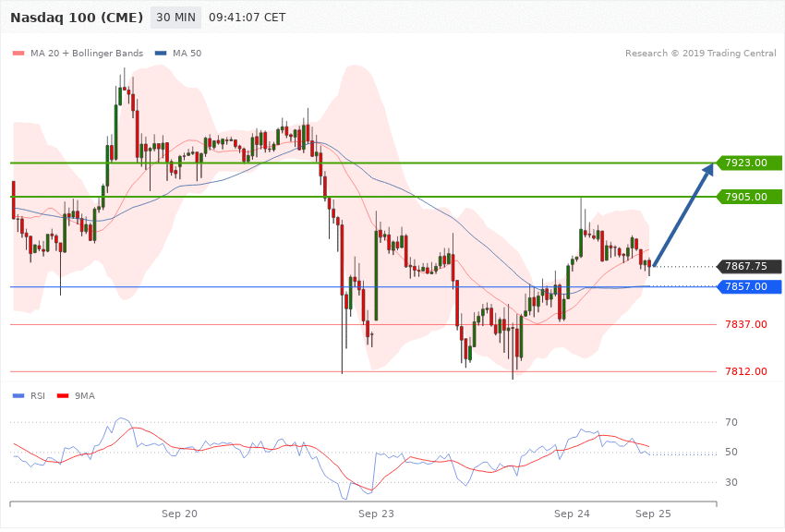Select the 7905.00 green resistance price tag

[x=748, y=197]
